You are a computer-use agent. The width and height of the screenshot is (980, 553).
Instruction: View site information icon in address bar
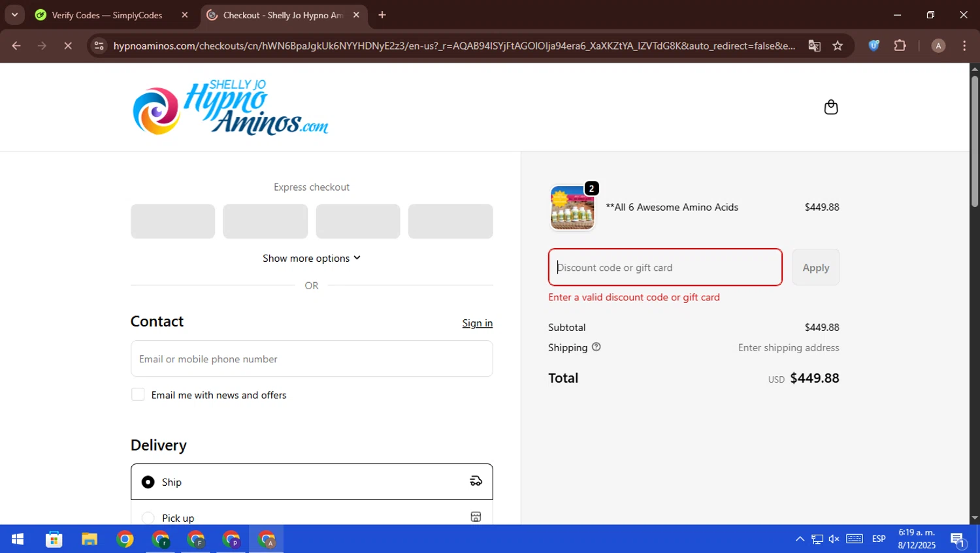point(99,46)
